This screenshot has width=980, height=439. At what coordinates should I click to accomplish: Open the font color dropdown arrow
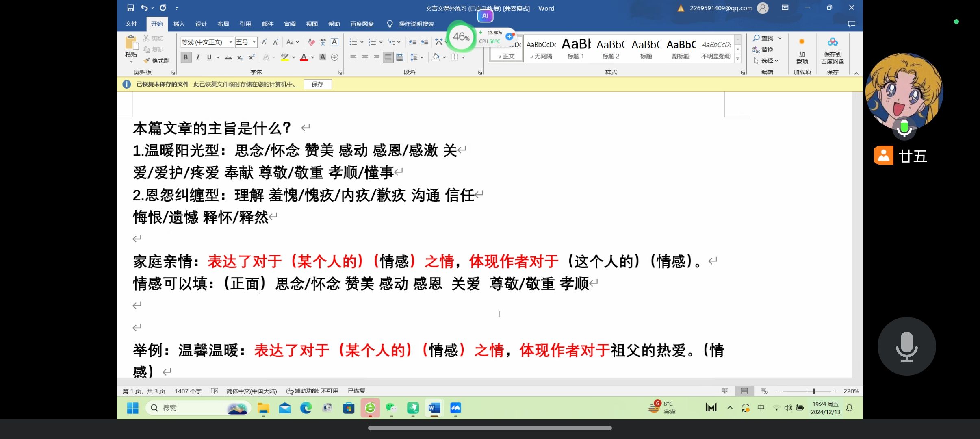click(312, 57)
